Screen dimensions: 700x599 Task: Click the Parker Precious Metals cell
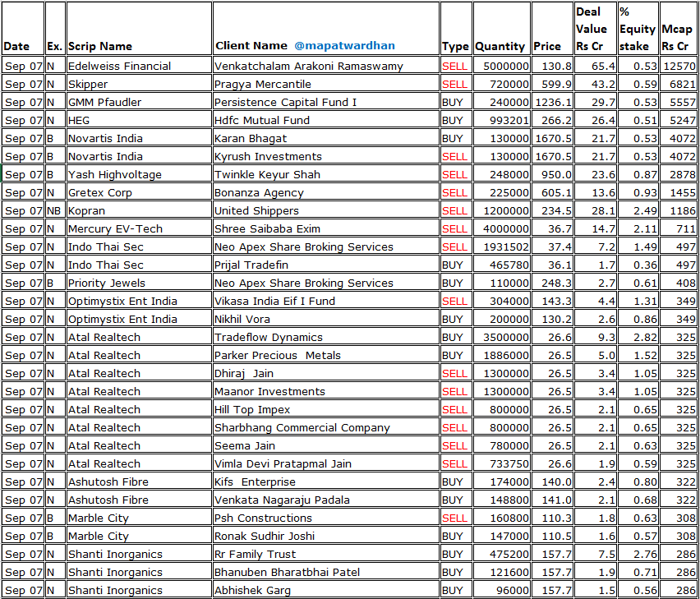[x=326, y=355]
